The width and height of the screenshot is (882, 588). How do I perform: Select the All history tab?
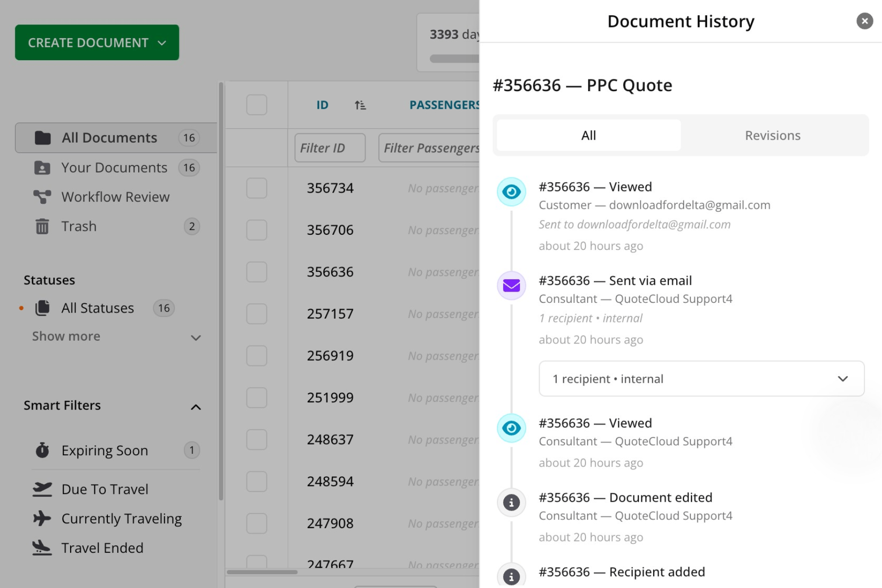[x=588, y=136]
